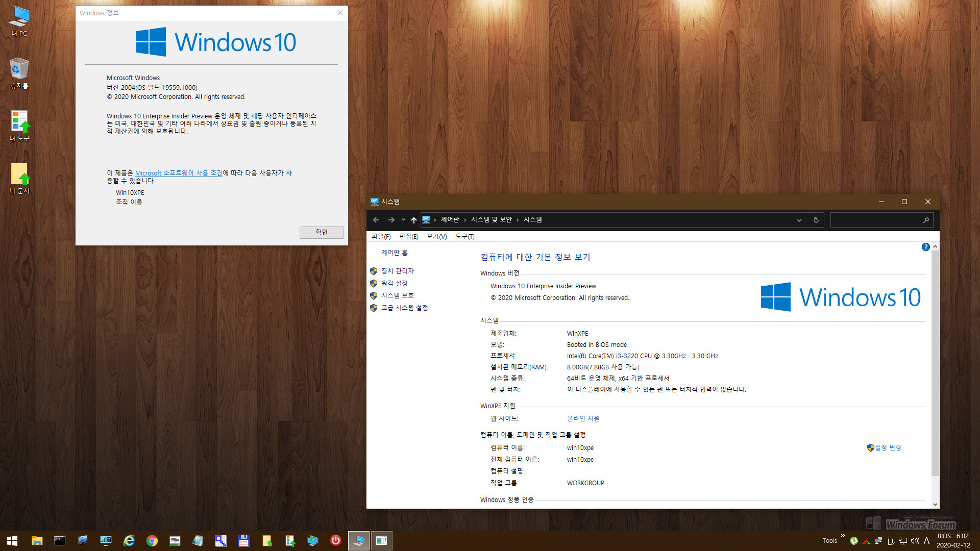Click the 확인 button in Windows 정보
This screenshot has width=980, height=551.
[x=321, y=232]
